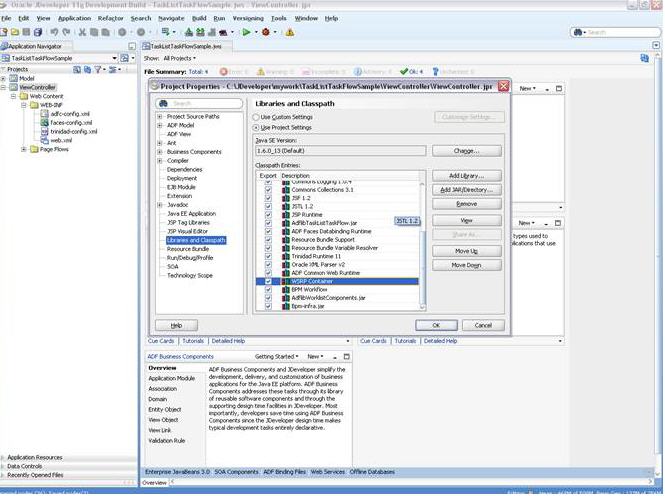The height and width of the screenshot is (496, 665).
Task: Click the Remove button
Action: (467, 204)
